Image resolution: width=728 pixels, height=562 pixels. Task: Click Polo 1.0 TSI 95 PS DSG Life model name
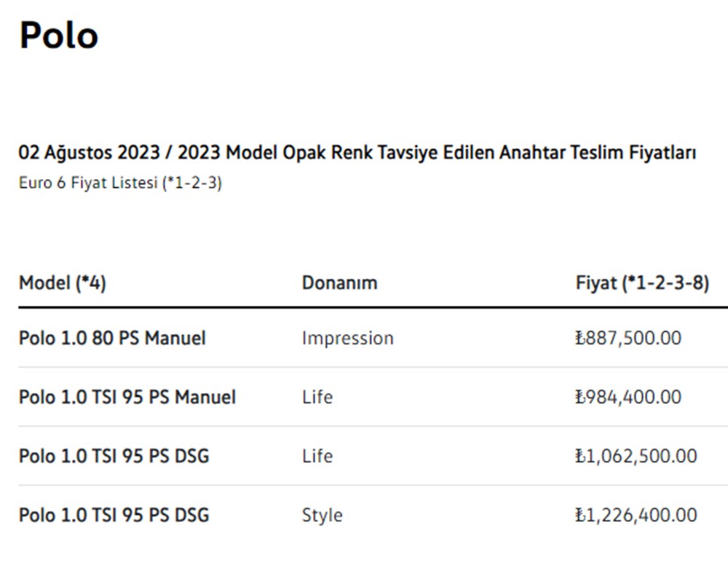114,456
